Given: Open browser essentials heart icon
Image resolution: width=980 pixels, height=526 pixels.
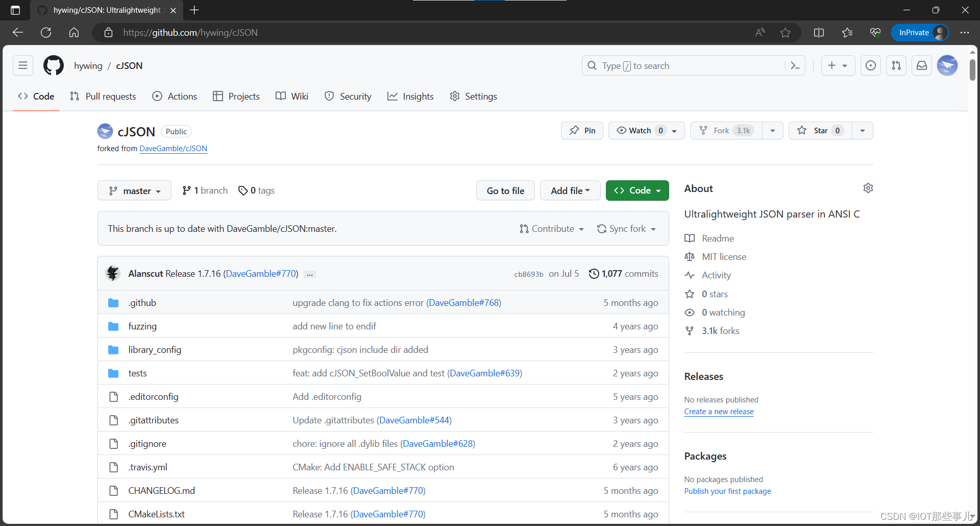Looking at the screenshot, I should [x=875, y=33].
